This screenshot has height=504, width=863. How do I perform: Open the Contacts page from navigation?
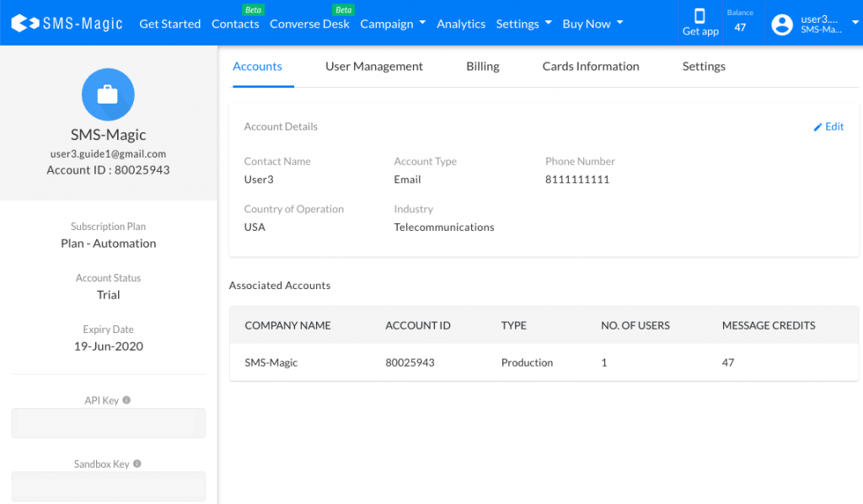(235, 24)
